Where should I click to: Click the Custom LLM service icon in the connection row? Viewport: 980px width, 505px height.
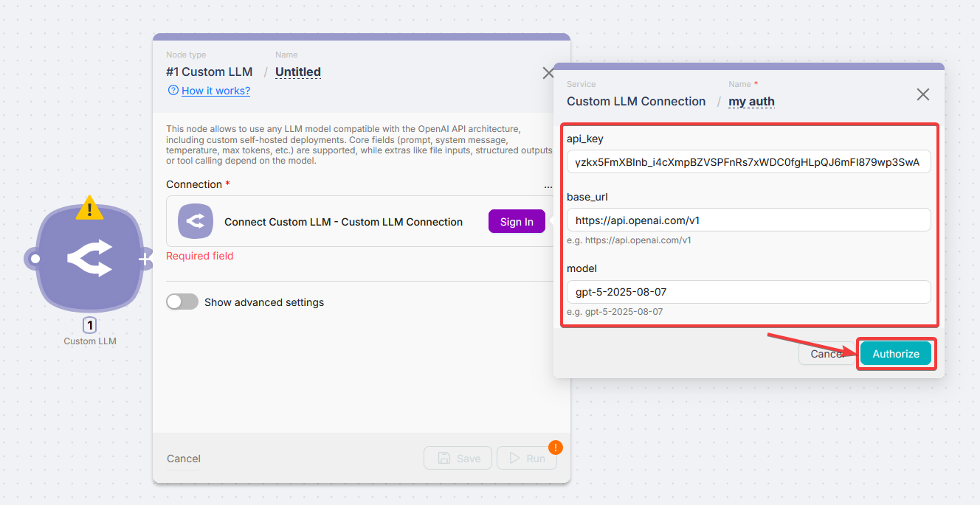(x=195, y=220)
